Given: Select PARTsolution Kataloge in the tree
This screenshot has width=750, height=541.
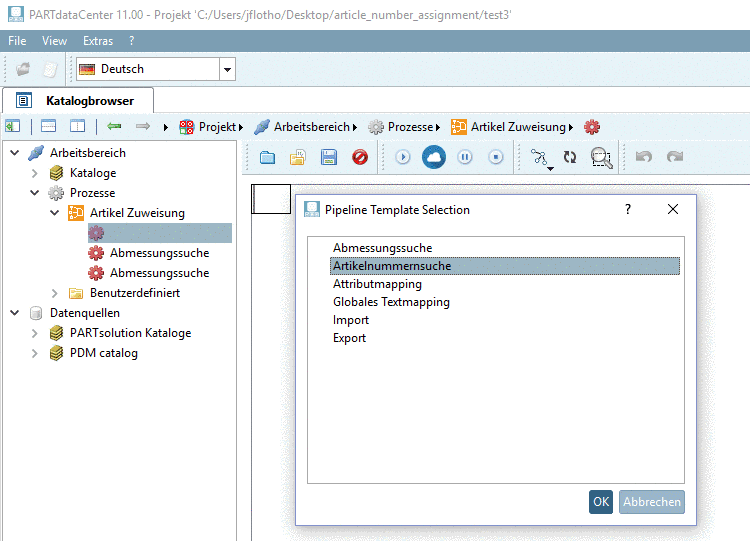Looking at the screenshot, I should click(x=131, y=333).
